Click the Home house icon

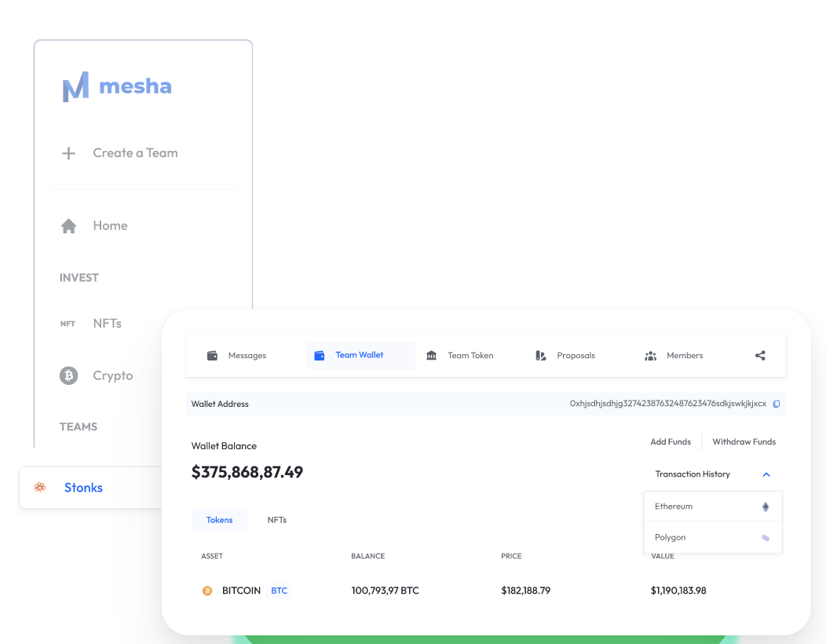tap(68, 226)
